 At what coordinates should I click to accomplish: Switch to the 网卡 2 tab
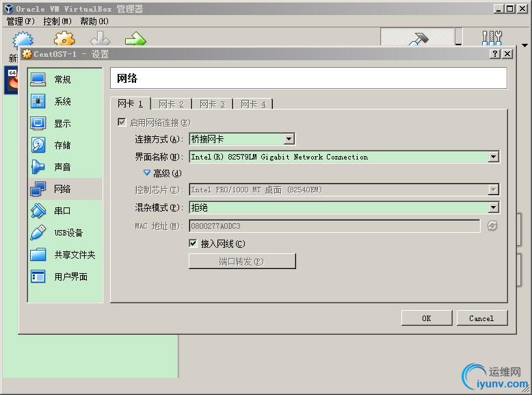tap(171, 104)
